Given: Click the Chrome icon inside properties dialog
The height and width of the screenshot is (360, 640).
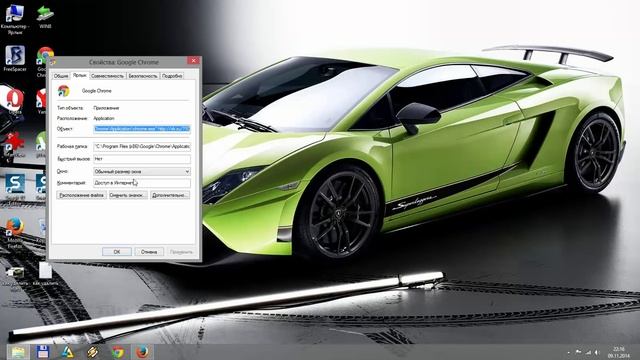Looking at the screenshot, I should click(x=63, y=91).
